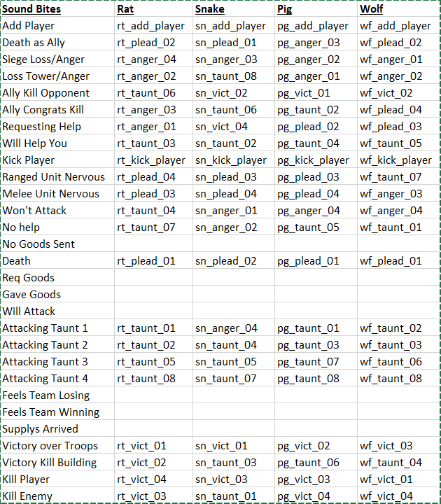This screenshot has width=441, height=504.
Task: Select the Wolf column header cell
Action: tap(398, 8)
